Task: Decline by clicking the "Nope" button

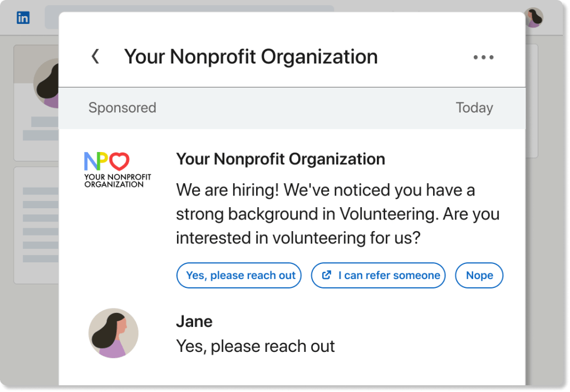Action: [x=479, y=275]
